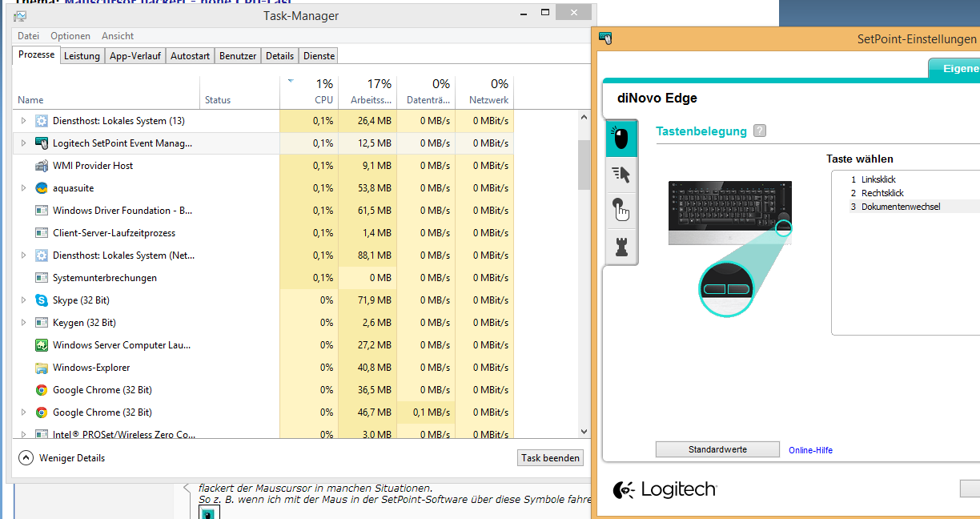980x519 pixels.
Task: Open the Optionen menu
Action: (x=70, y=36)
